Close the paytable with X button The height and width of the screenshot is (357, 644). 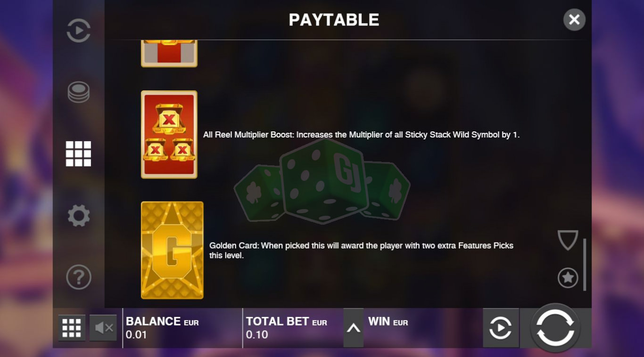pyautogui.click(x=574, y=20)
